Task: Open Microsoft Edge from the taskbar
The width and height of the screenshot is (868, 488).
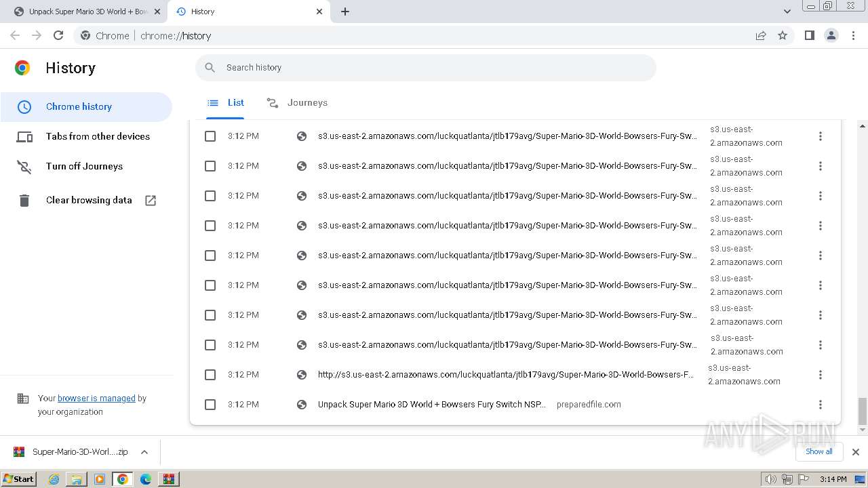Action: (x=146, y=479)
